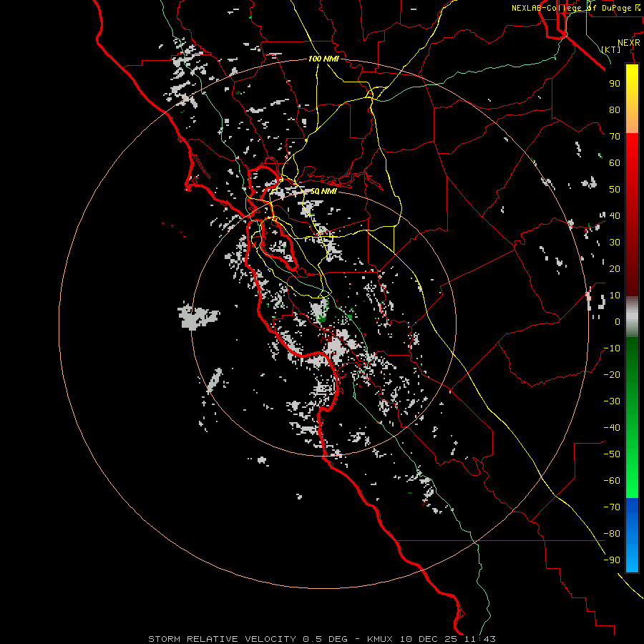The height and width of the screenshot is (644, 644).
Task: Click the Storm Relative Velocity caption at bottom
Action: click(322, 639)
